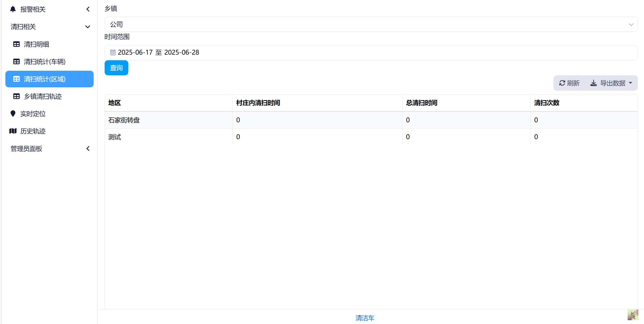
Task: Click the table icon next to 清扫统计(车辆)
Action: (16, 62)
